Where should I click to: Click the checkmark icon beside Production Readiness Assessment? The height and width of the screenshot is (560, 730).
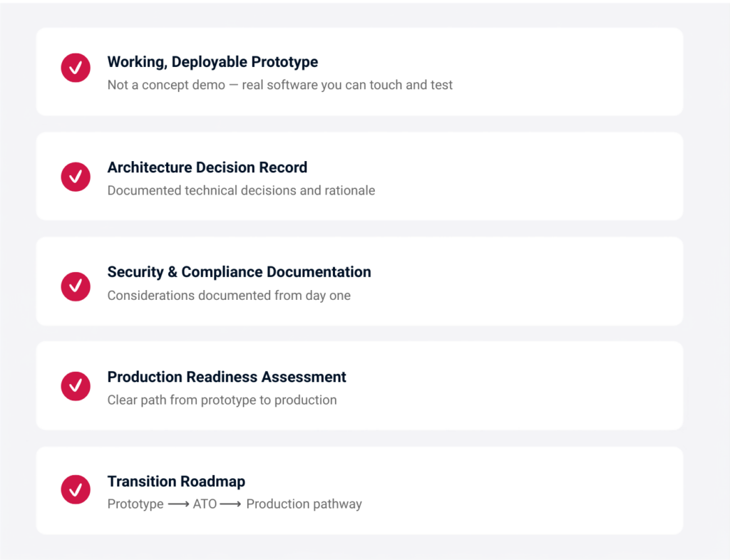click(x=76, y=386)
